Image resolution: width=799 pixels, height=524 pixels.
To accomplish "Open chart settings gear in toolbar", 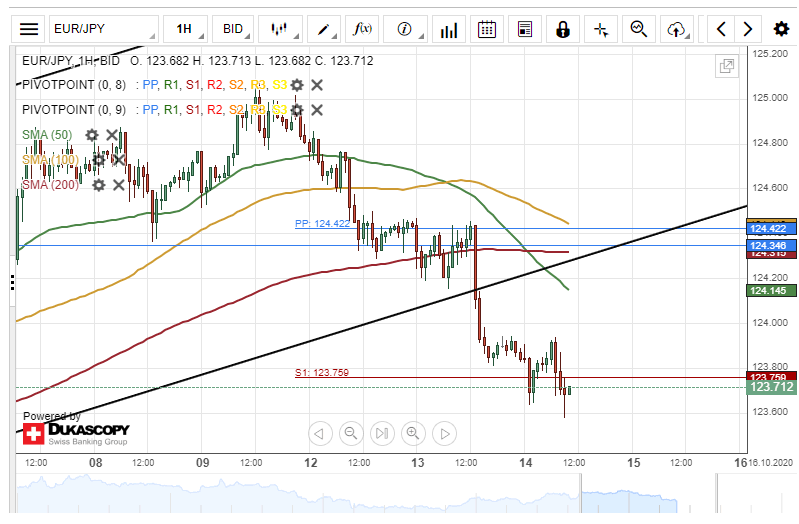I will [x=781, y=29].
